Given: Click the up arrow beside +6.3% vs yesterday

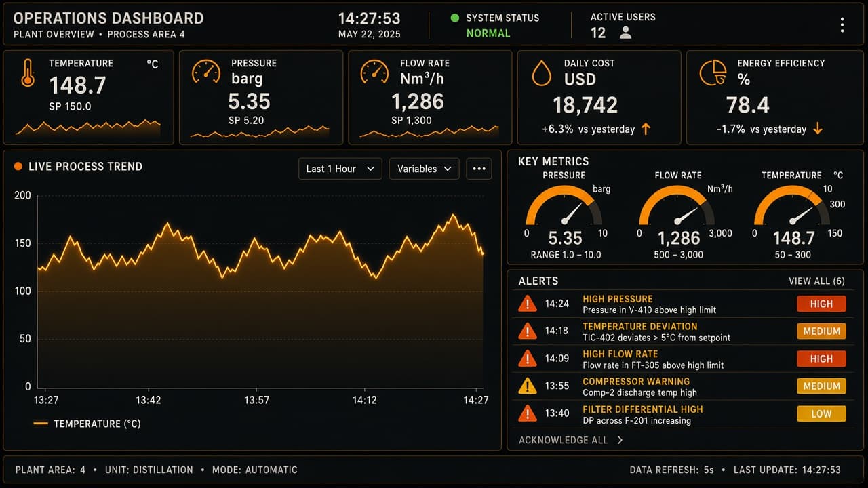Looking at the screenshot, I should click(646, 129).
